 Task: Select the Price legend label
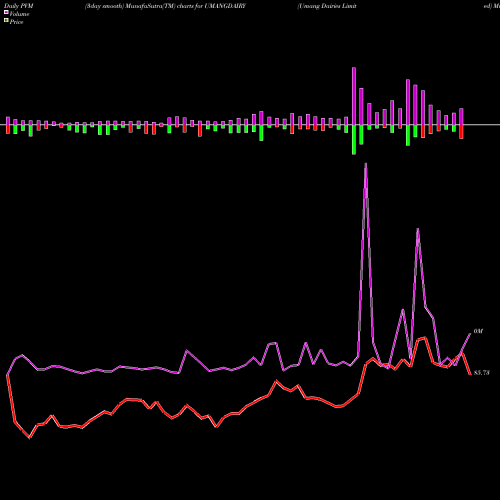coord(16,22)
